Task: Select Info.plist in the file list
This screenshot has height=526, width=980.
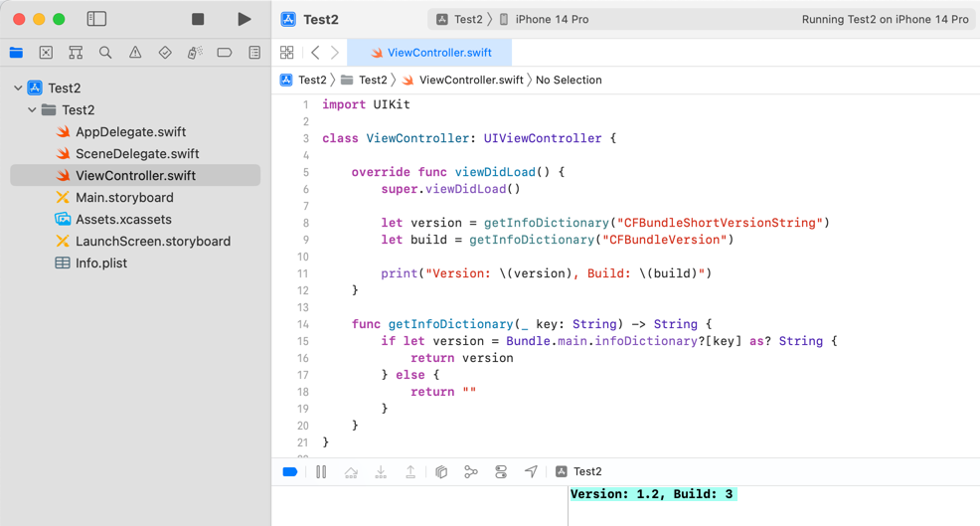Action: (101, 263)
